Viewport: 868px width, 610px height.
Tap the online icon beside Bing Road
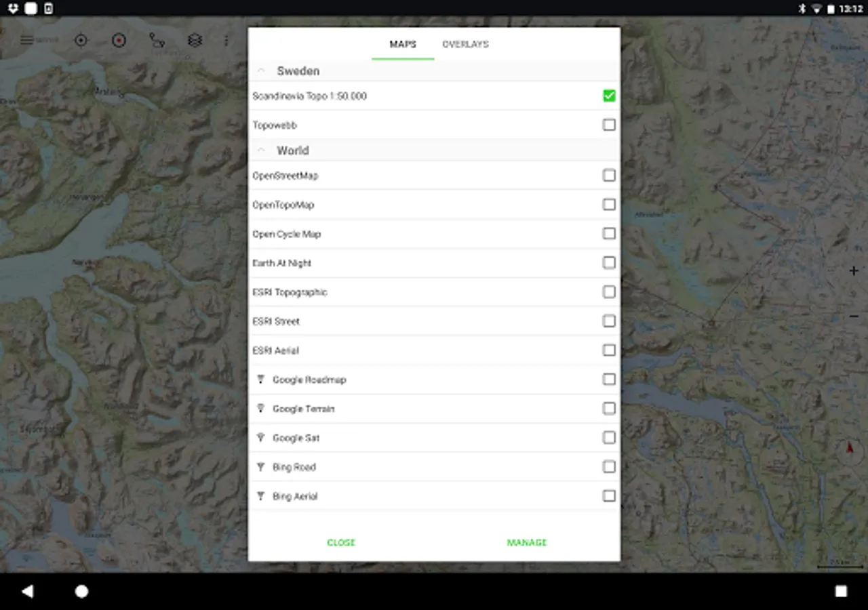click(x=260, y=467)
